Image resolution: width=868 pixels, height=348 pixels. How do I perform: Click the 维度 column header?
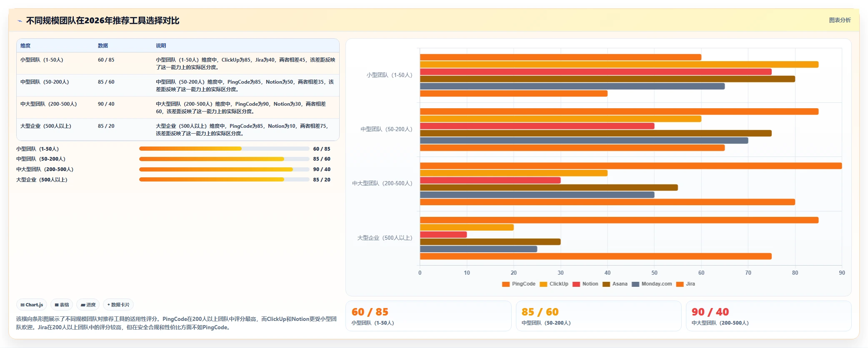coord(25,45)
